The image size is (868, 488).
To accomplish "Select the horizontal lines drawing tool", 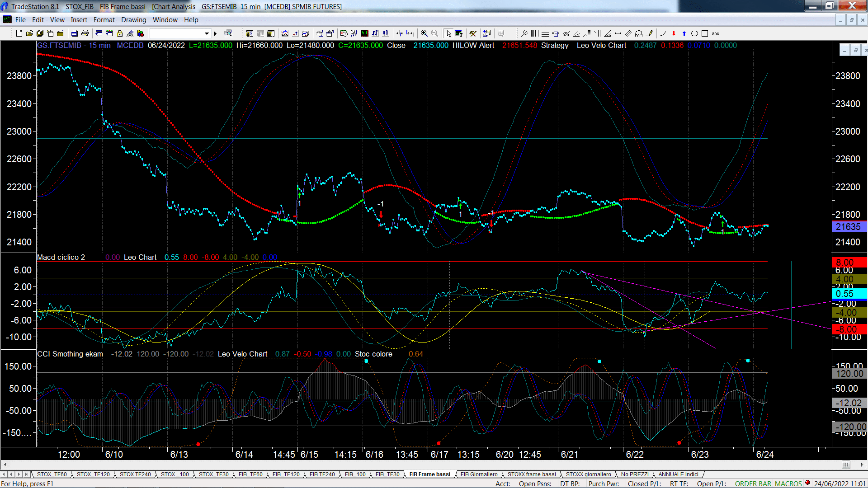I will tap(545, 33).
